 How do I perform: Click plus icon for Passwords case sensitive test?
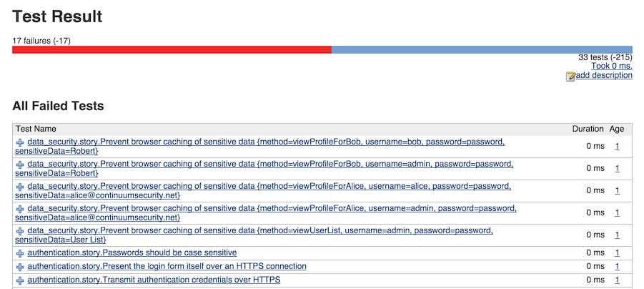pos(20,253)
